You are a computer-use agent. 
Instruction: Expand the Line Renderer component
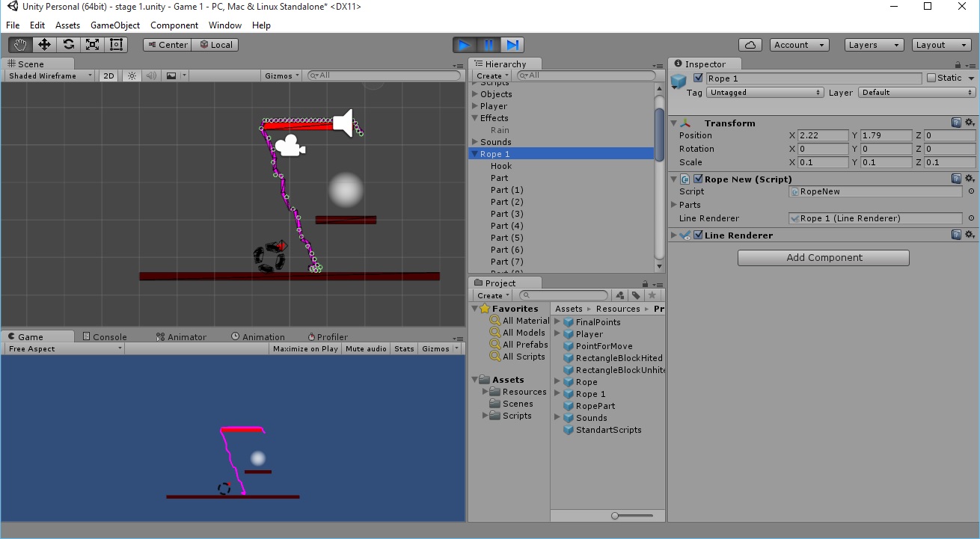pos(674,235)
